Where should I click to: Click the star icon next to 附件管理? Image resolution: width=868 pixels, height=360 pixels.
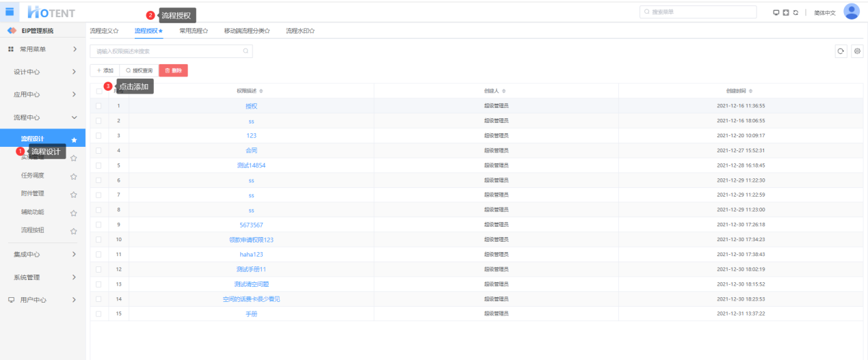74,194
